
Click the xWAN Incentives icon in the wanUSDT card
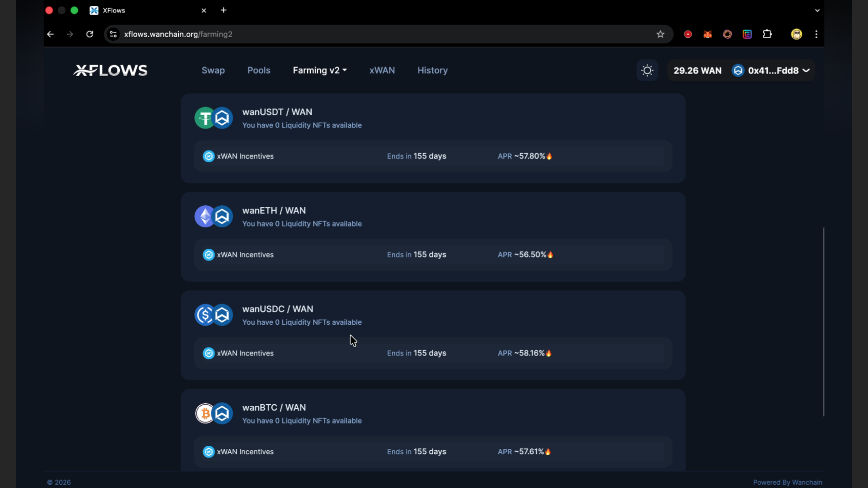(209, 156)
